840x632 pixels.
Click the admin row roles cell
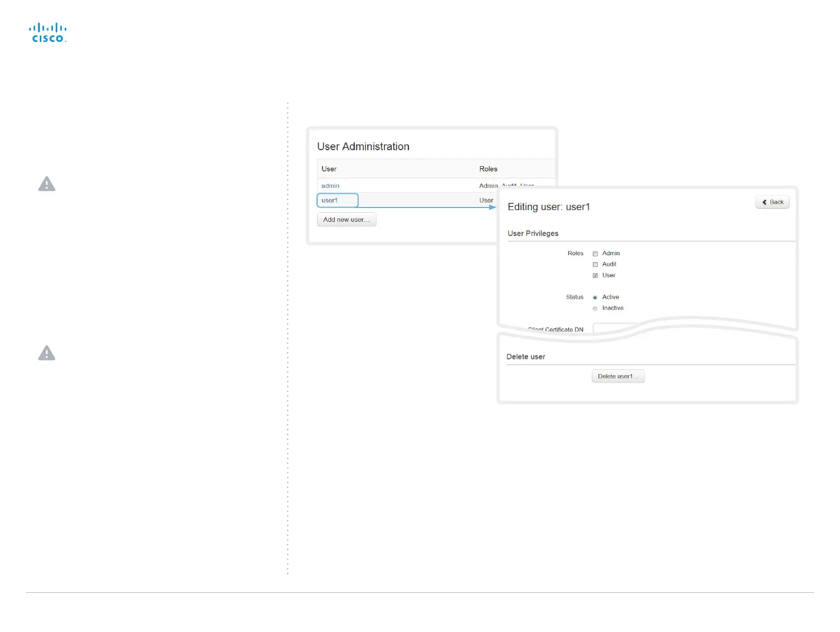[x=506, y=186]
